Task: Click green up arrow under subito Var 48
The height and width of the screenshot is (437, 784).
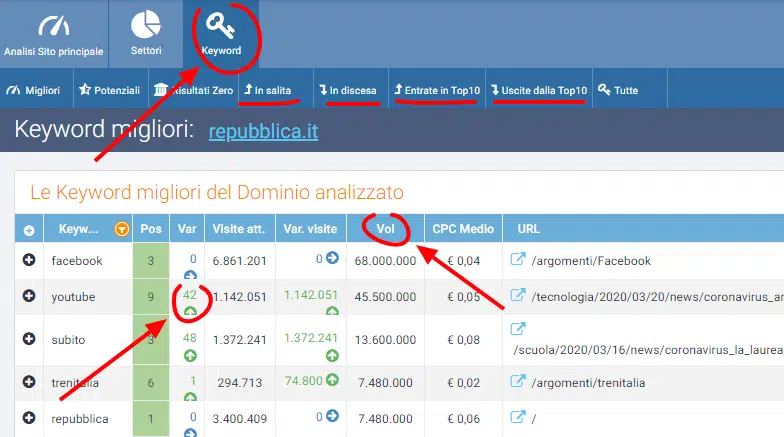Action: point(190,356)
